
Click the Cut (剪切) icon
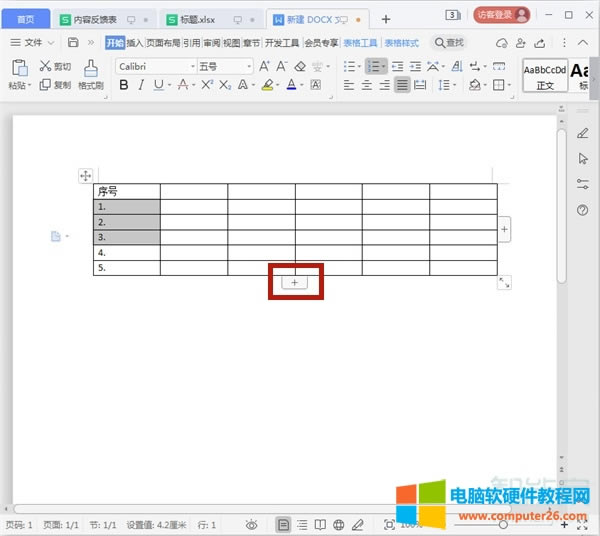click(46, 66)
